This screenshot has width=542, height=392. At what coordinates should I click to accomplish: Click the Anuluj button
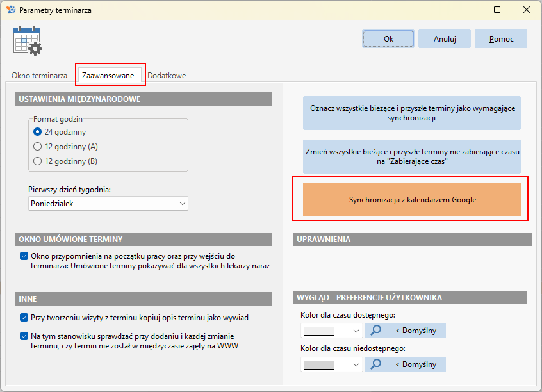tap(445, 38)
